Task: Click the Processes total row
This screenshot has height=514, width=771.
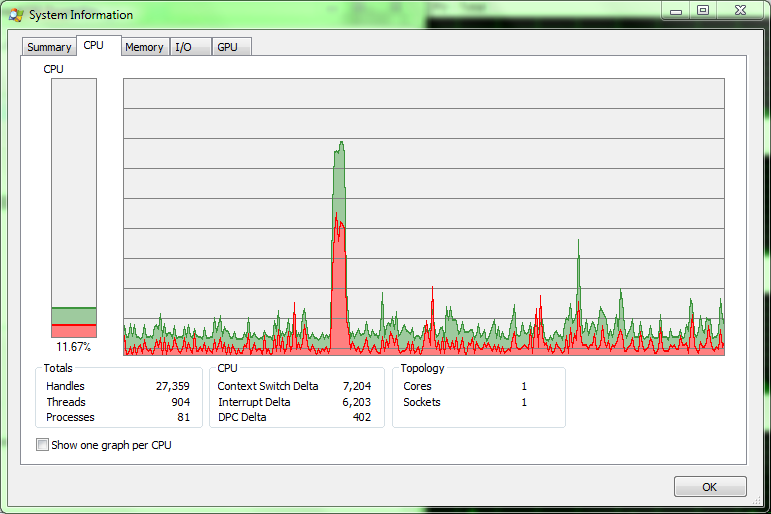Action: (x=118, y=417)
